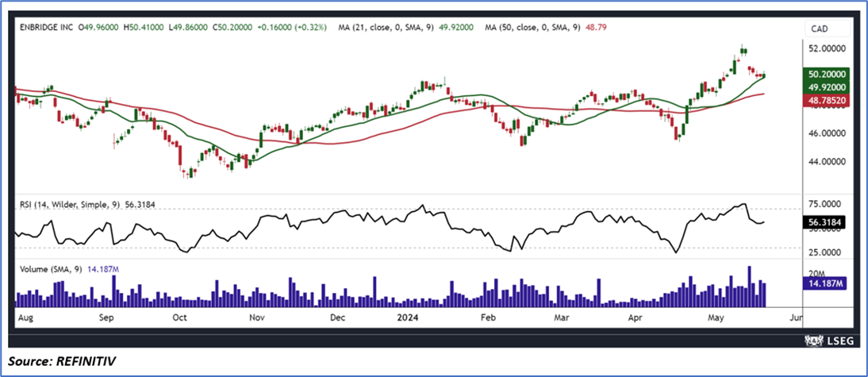Open the CAD currency selector
The height and width of the screenshot is (377, 868).
click(x=827, y=29)
